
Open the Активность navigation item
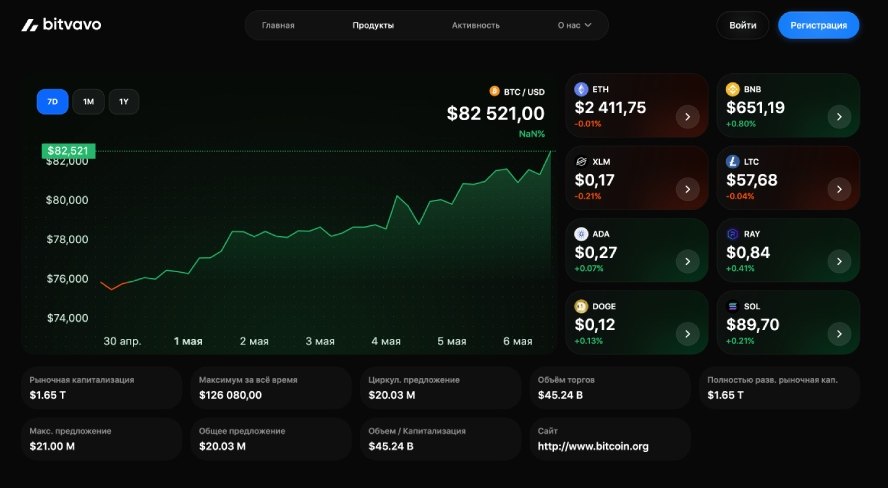click(476, 25)
